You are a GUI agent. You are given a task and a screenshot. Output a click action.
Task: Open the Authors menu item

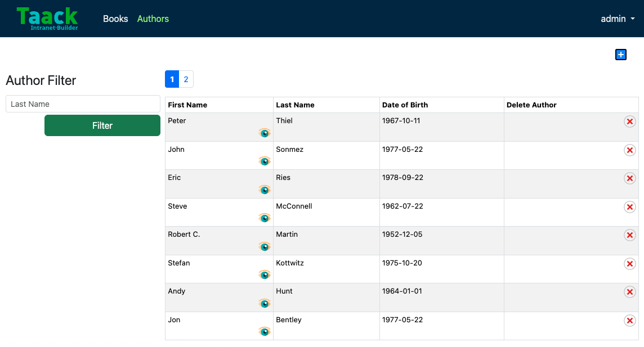(153, 19)
